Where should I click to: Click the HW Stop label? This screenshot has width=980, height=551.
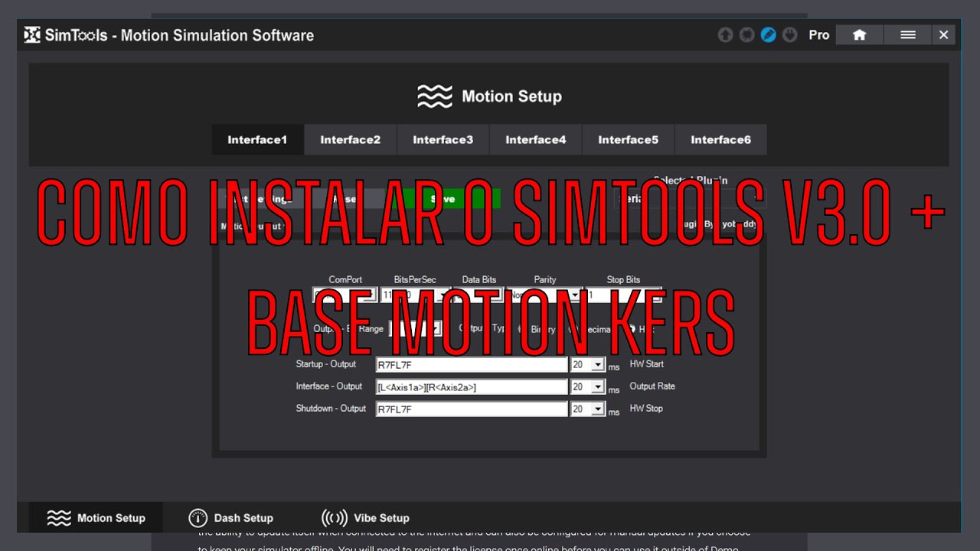click(646, 409)
